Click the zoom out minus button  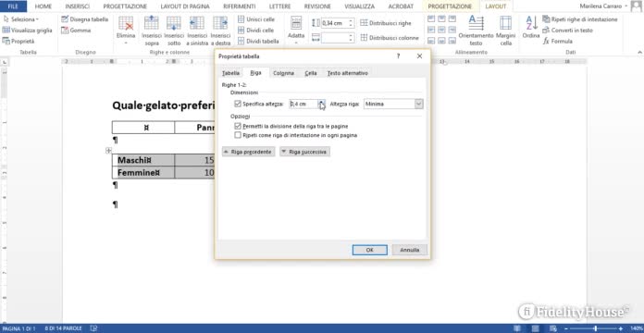click(567, 328)
